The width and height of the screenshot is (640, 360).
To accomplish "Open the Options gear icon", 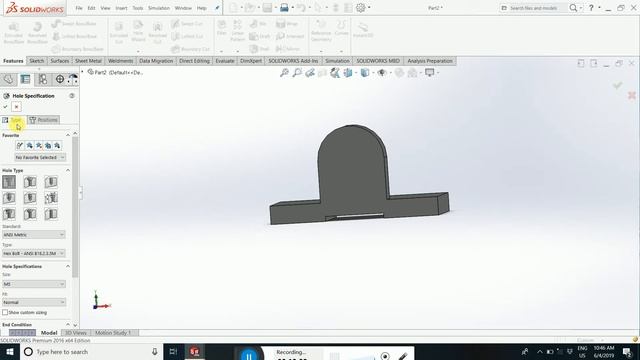I will point(361,8).
